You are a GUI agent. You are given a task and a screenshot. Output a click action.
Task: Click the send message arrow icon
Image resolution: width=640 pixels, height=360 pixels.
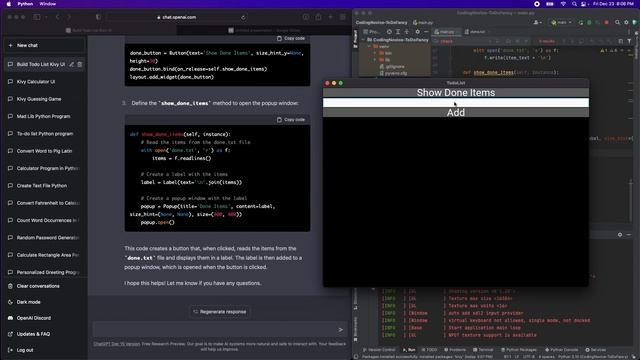pyautogui.click(x=341, y=330)
